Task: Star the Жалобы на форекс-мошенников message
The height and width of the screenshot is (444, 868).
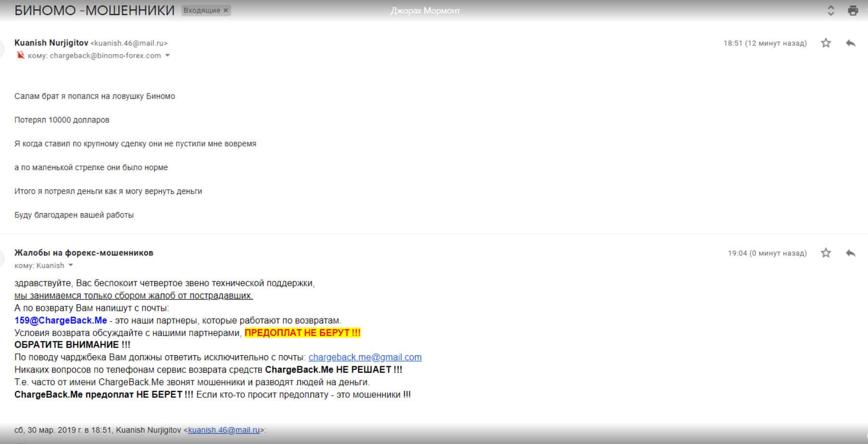Action: (826, 253)
